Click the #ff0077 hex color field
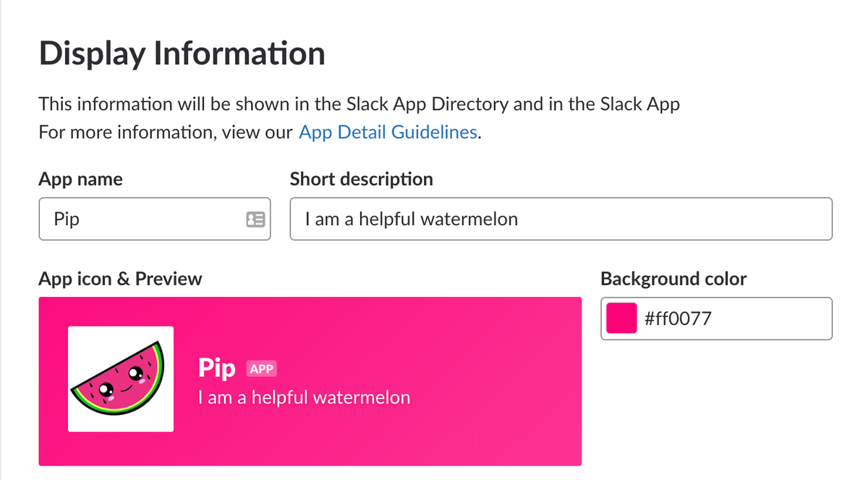The image size is (868, 480). [x=717, y=319]
